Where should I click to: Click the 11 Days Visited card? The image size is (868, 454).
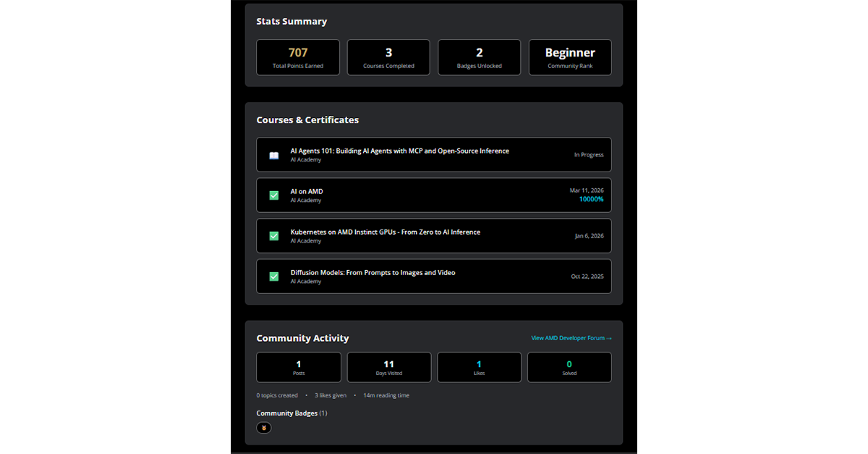[x=388, y=367]
